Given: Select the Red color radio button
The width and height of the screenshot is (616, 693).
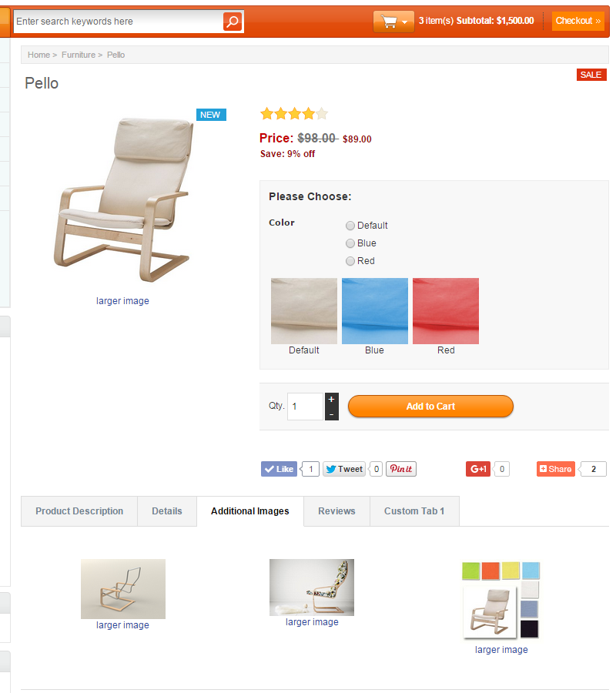Looking at the screenshot, I should pos(350,261).
